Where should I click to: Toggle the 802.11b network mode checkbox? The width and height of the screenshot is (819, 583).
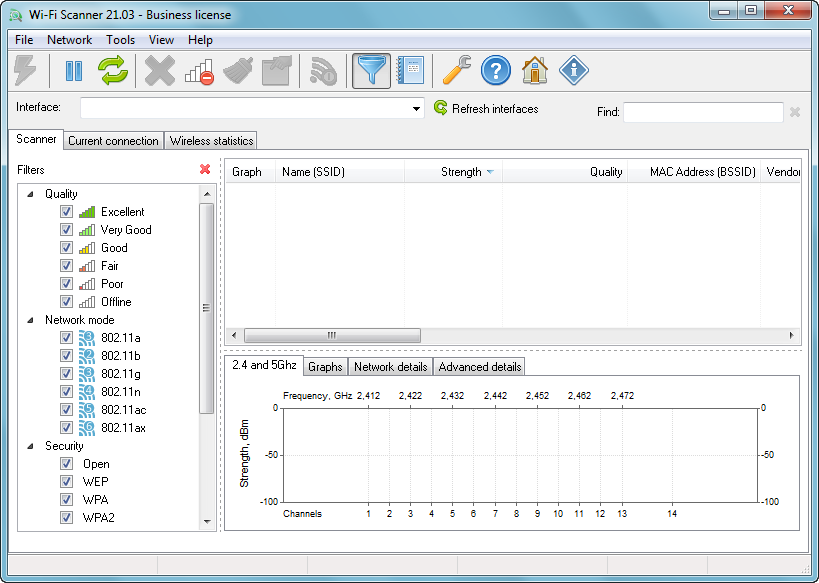tap(66, 356)
